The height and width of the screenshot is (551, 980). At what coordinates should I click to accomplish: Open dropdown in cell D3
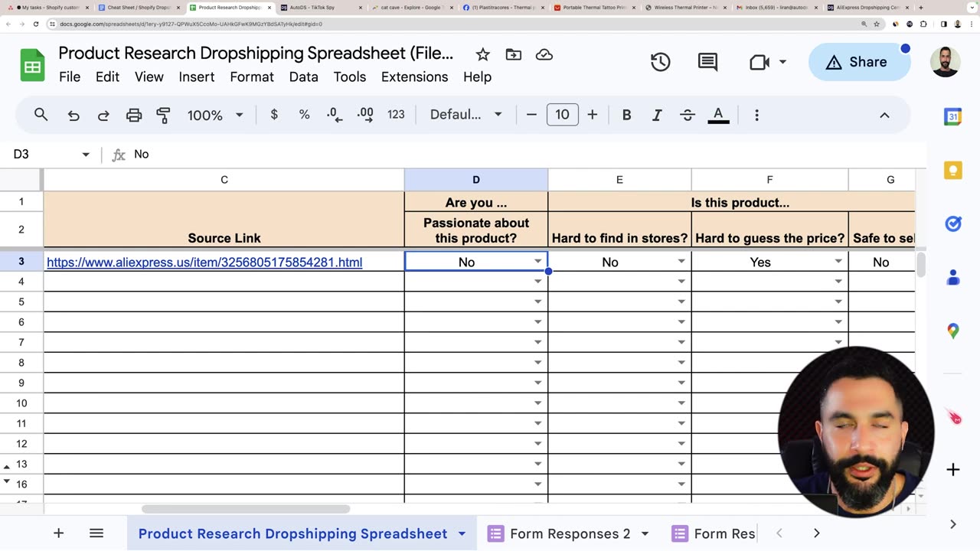(537, 262)
